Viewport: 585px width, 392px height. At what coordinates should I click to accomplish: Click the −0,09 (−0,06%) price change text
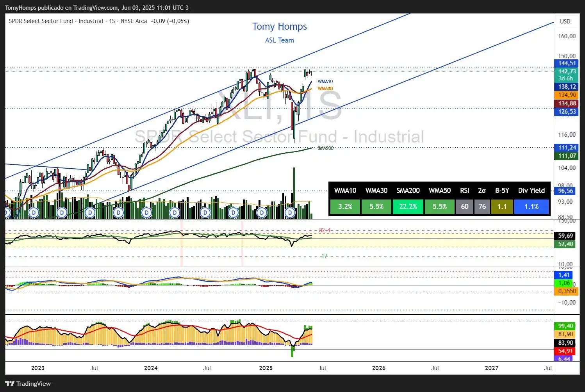pyautogui.click(x=170, y=21)
